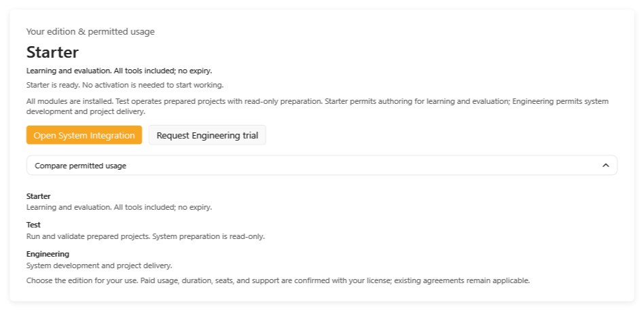This screenshot has height=313, width=644.
Task: Request an Engineering trial
Action: coord(207,135)
